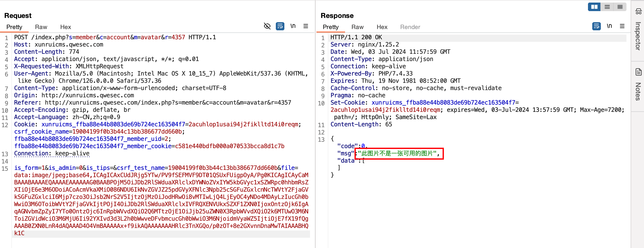Switch Response view to Hex tab

[382, 27]
